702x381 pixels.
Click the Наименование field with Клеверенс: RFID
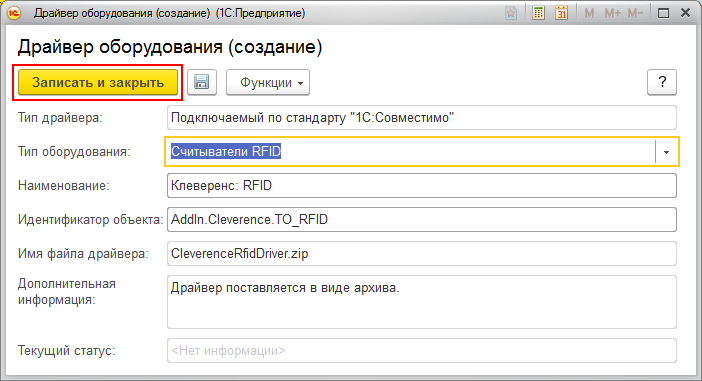tap(422, 186)
